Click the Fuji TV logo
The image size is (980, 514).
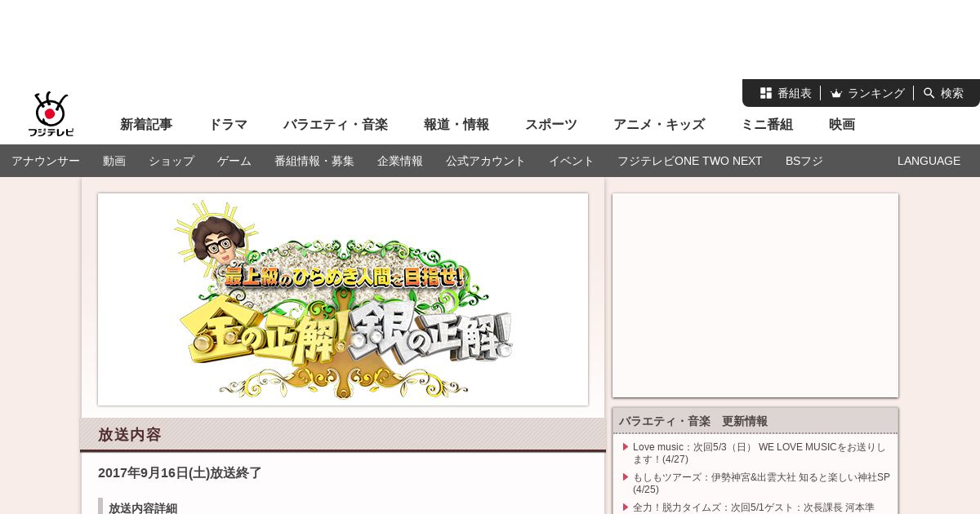(51, 114)
